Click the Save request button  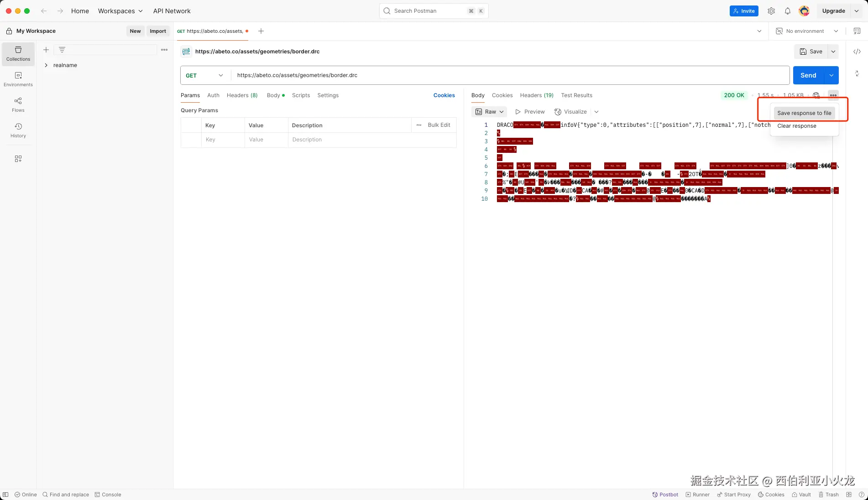[811, 52]
